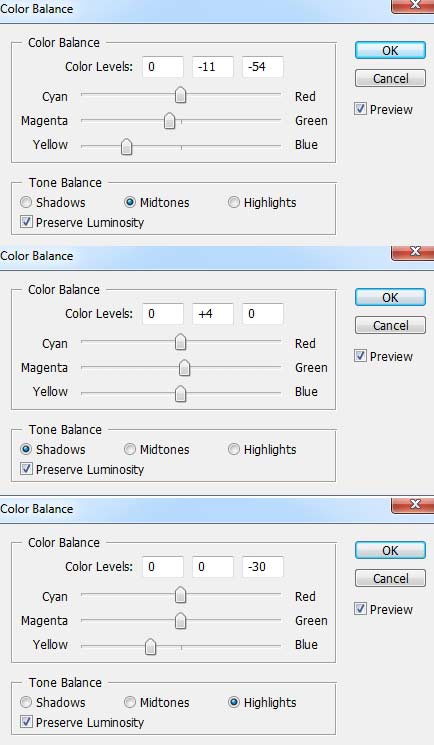Uncheck Preserve Luminosity in the top dialog
This screenshot has height=745, width=434.
27,222
